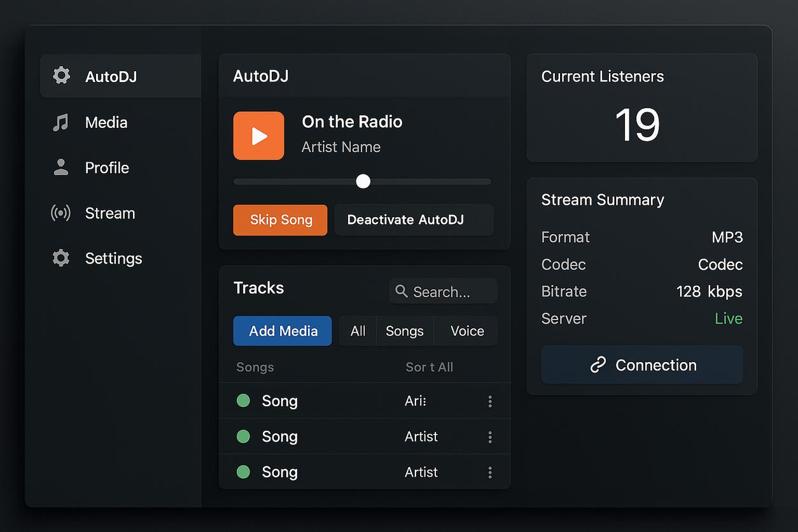This screenshot has width=798, height=532.
Task: Open the third Song's three-dot menu
Action: (490, 472)
